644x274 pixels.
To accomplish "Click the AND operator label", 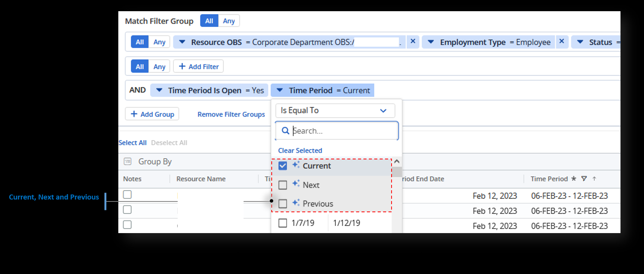I will [x=138, y=90].
